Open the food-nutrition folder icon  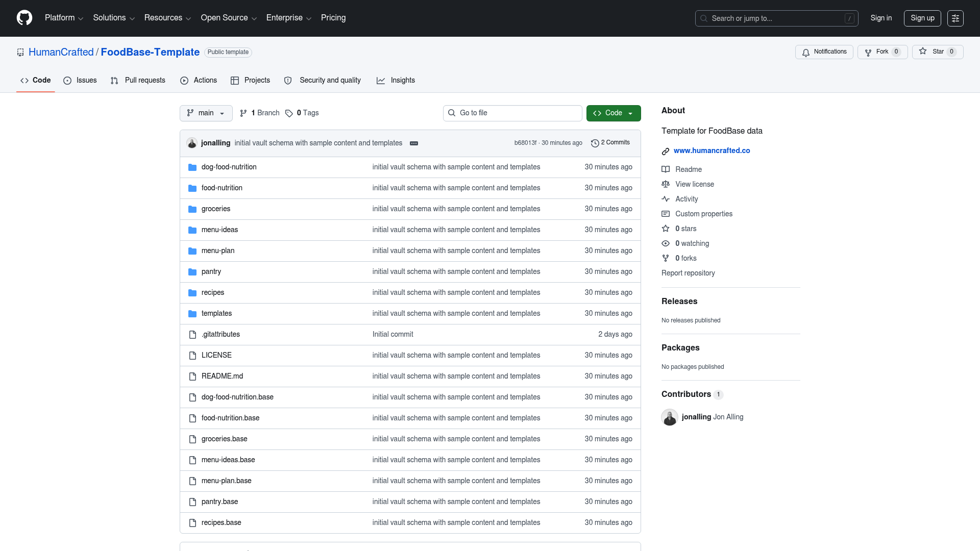click(192, 188)
